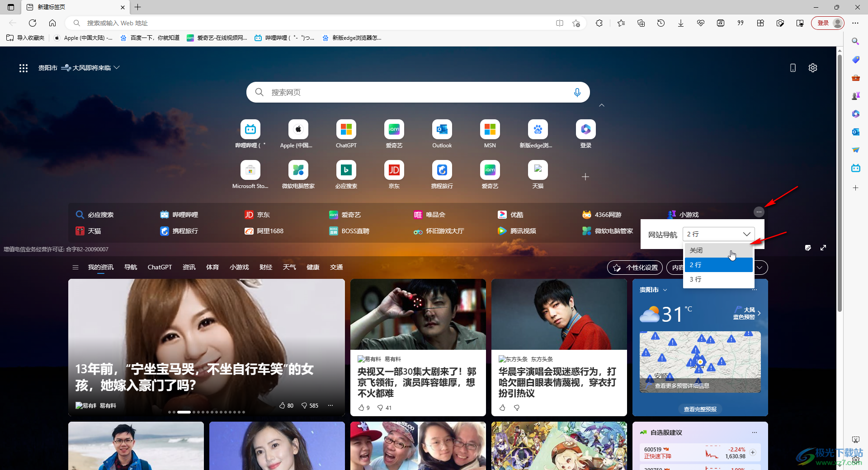Screen dimensions: 868x470
Task: Switch to 财经 feed tab
Action: [x=266, y=268]
